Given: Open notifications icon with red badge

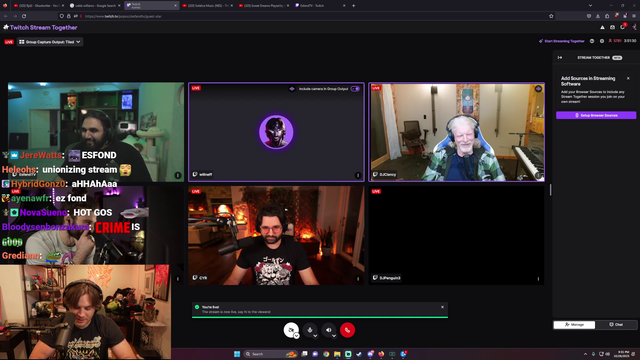Looking at the screenshot, I should click(x=622, y=27).
